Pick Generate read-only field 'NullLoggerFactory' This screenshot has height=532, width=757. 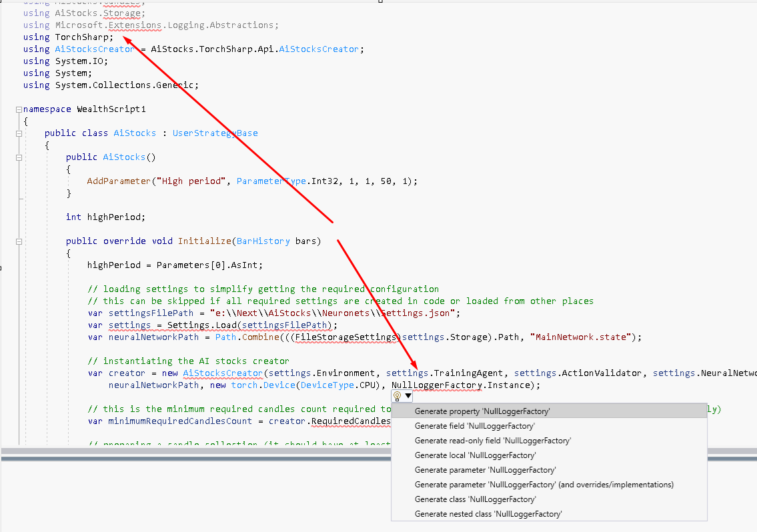point(492,441)
